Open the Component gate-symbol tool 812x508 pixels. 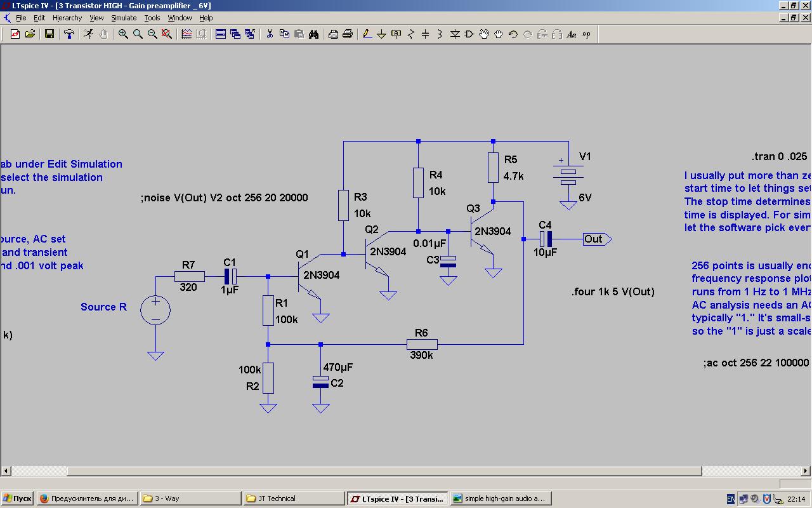pos(469,34)
